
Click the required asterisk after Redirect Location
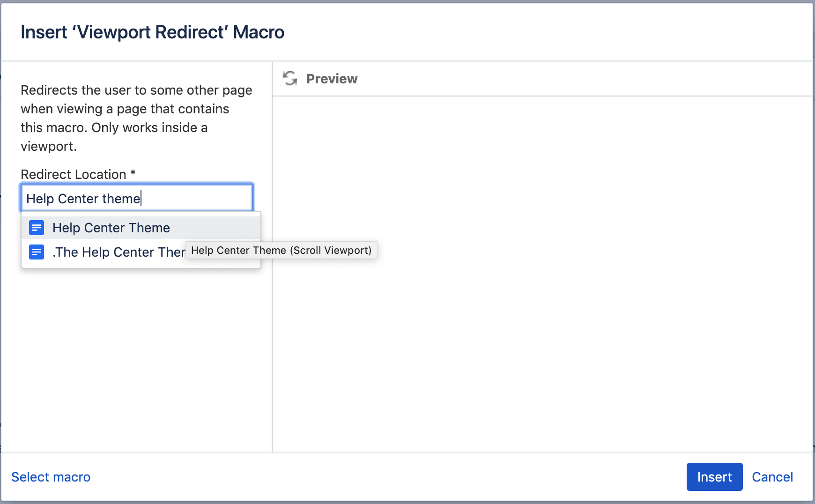click(x=133, y=173)
